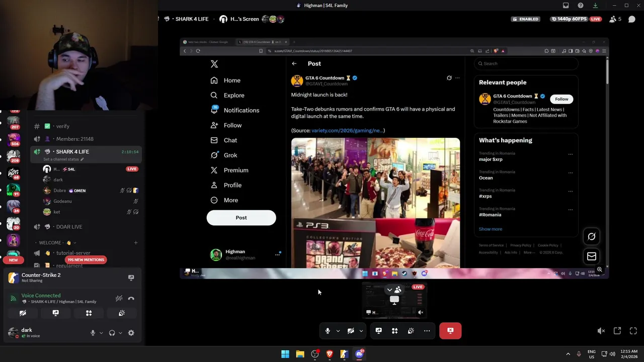Toggle microphone mute in call controls
Screen dimensions: 644x362
328,331
